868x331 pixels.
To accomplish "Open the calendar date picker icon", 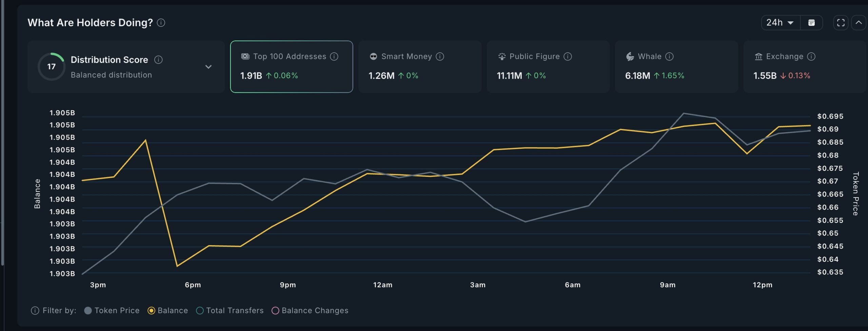I will (812, 22).
